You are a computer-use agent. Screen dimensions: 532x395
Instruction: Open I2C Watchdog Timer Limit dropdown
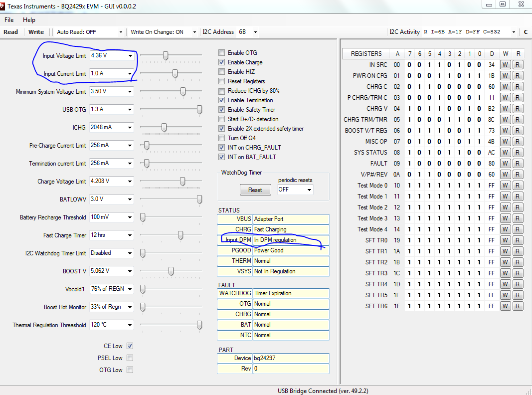(130, 253)
